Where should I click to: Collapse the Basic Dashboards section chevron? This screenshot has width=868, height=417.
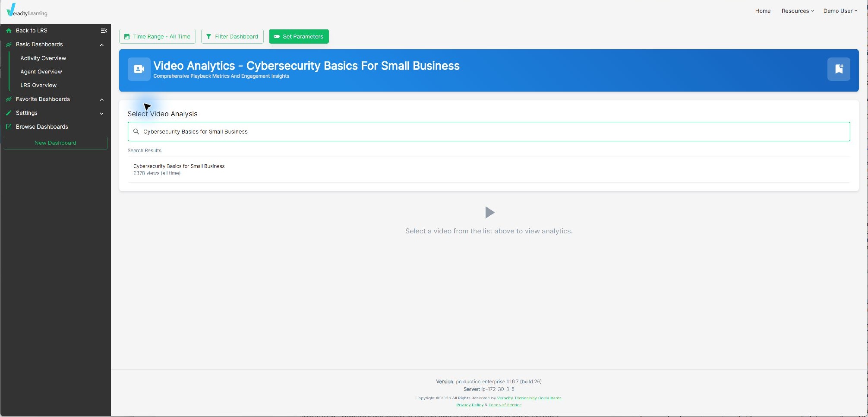click(102, 45)
